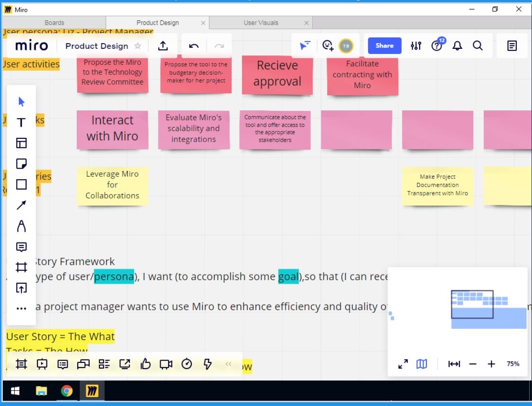Open the board search magnifier

click(x=478, y=46)
